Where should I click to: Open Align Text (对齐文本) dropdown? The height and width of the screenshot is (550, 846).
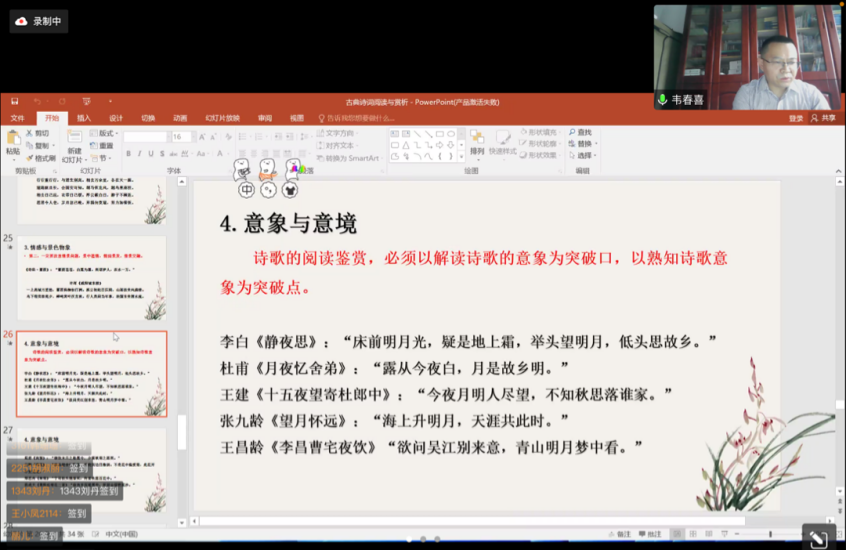tap(336, 145)
